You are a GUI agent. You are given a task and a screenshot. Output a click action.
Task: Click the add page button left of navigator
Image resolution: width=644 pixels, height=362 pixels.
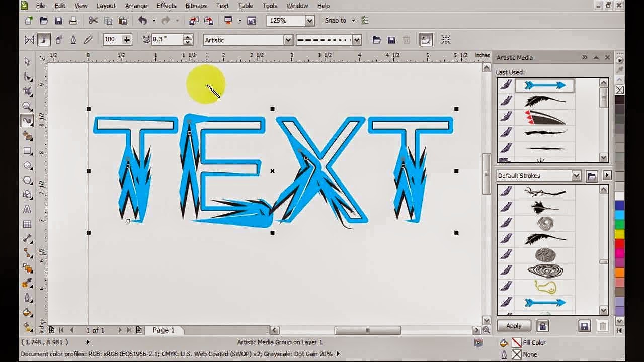(52, 330)
